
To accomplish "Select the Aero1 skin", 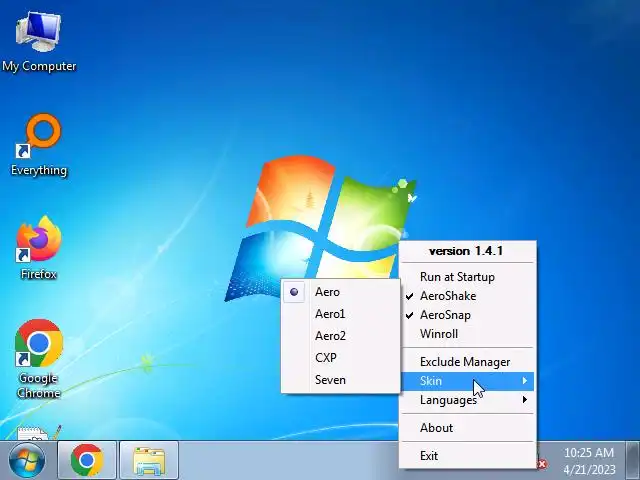I will pyautogui.click(x=340, y=314).
